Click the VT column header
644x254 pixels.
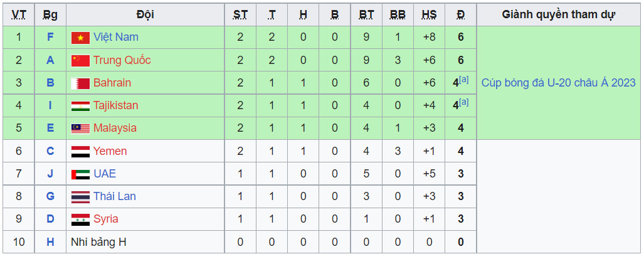tap(19, 14)
